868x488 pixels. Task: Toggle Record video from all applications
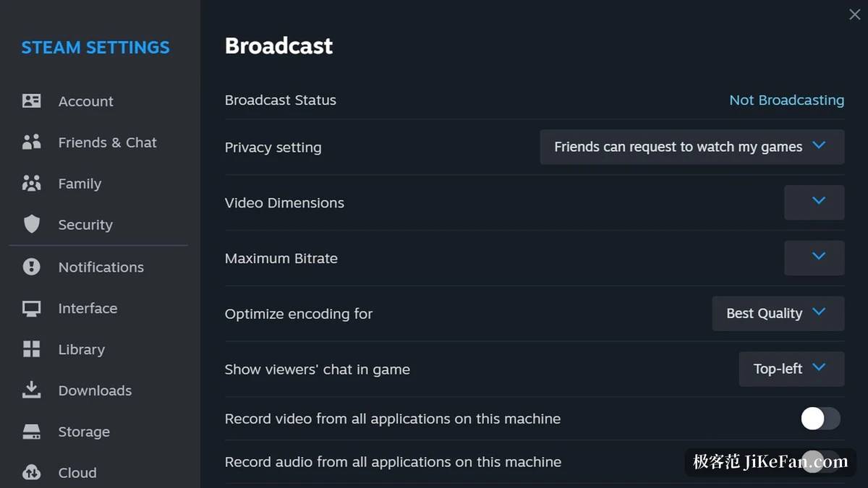(820, 419)
